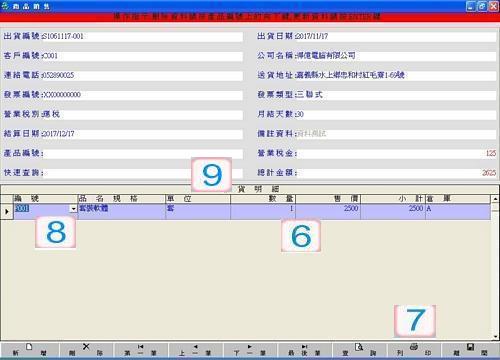This screenshot has height=360, width=500.
Task: Select grid cell 套裝軟體 in 品名規格 column
Action: tap(122, 211)
